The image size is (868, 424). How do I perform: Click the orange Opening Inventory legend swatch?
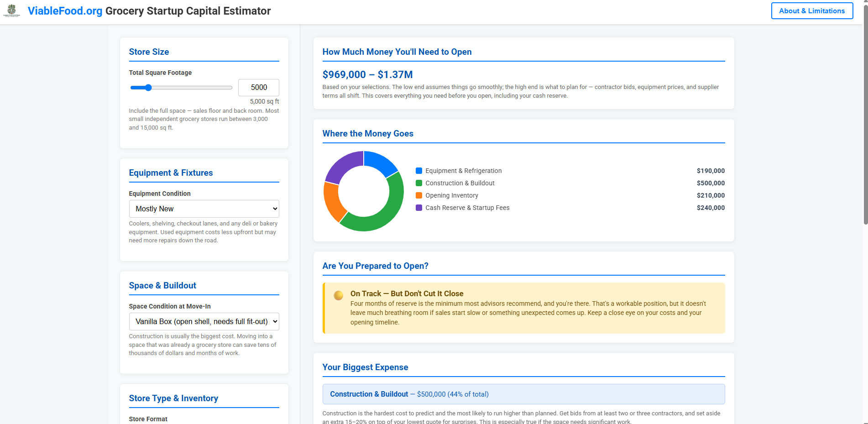pos(419,195)
